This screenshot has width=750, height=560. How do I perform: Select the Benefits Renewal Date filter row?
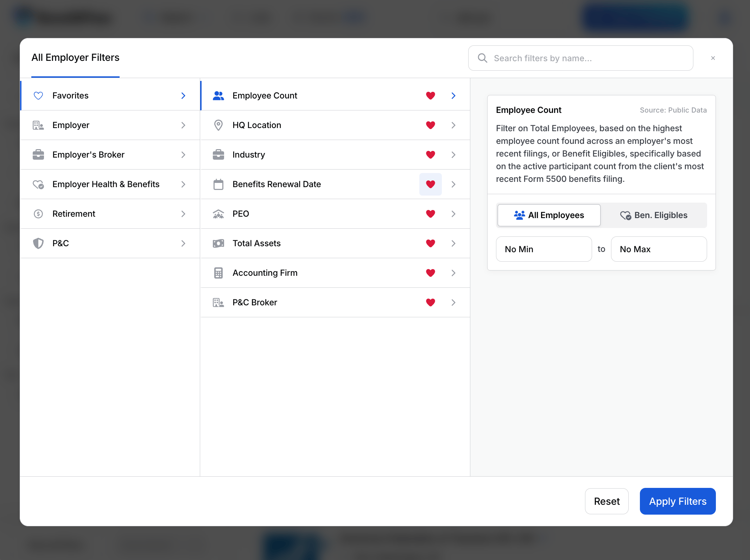(x=335, y=184)
